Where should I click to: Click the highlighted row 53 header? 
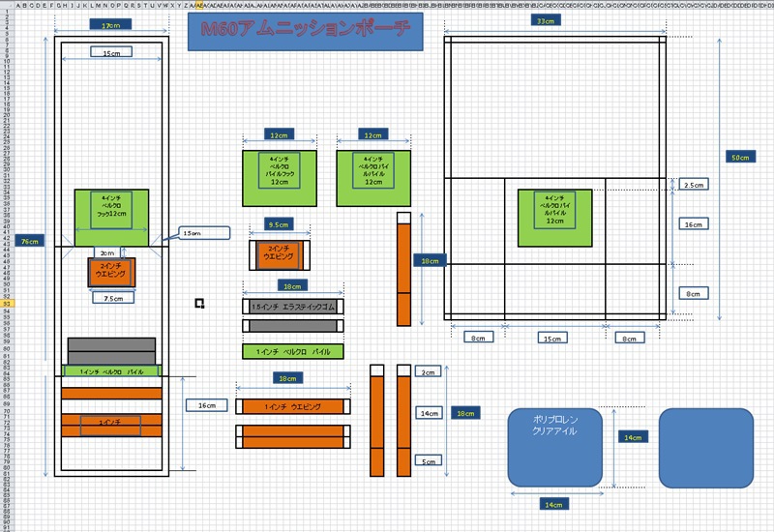click(7, 304)
